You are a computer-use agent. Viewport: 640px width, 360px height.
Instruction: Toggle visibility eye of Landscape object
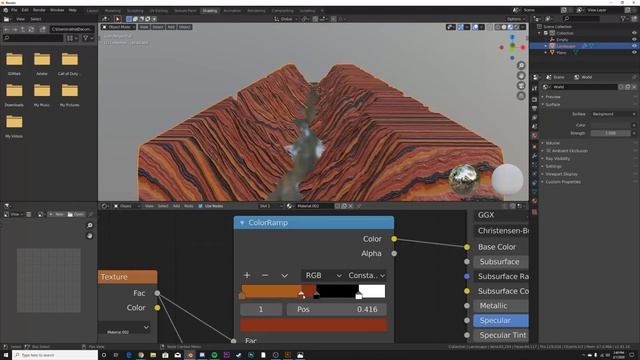(x=634, y=46)
